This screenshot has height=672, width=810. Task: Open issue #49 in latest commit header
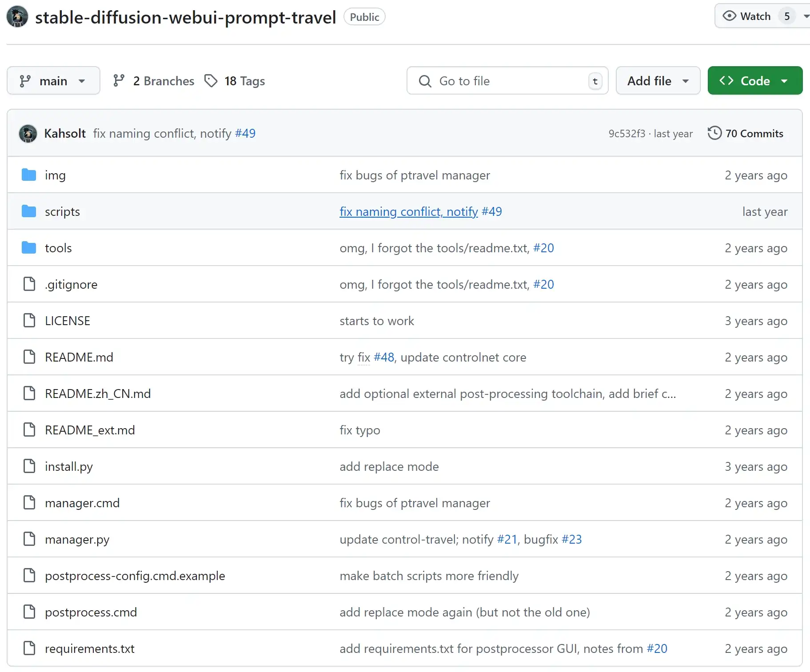click(x=245, y=133)
